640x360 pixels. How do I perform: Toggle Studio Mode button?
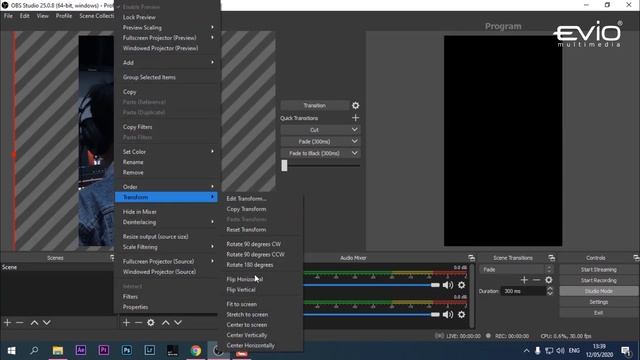pos(598,291)
